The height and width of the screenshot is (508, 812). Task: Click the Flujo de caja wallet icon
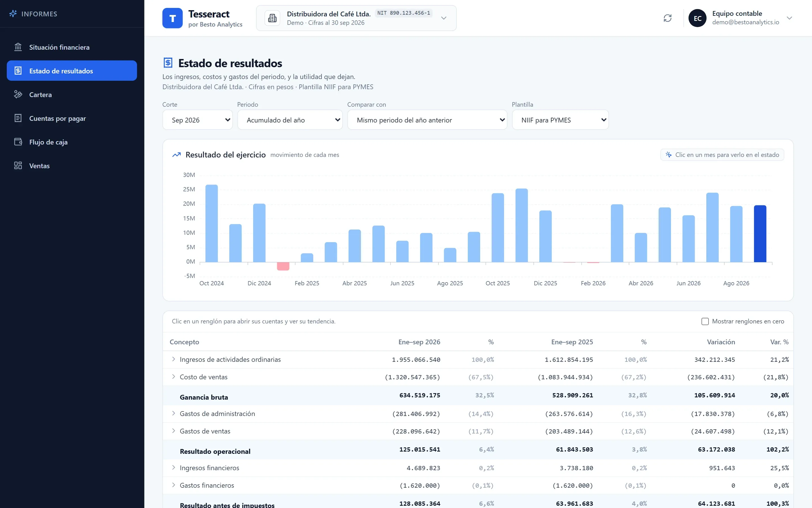point(18,142)
